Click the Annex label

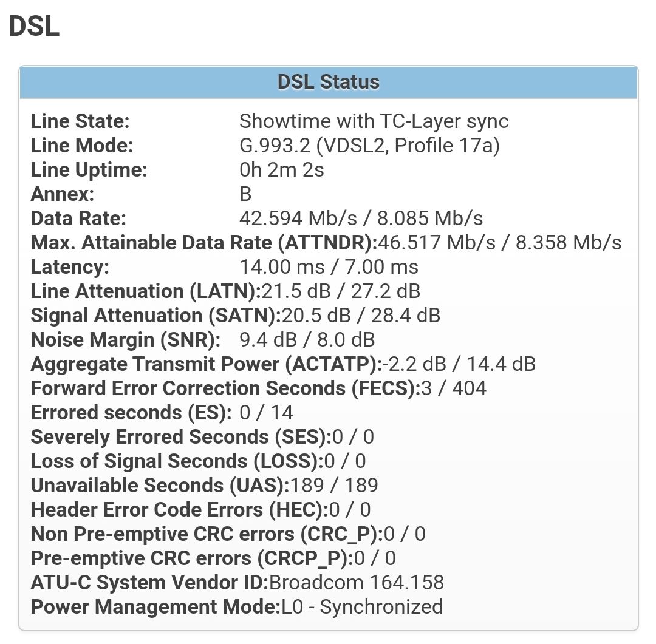[x=63, y=194]
